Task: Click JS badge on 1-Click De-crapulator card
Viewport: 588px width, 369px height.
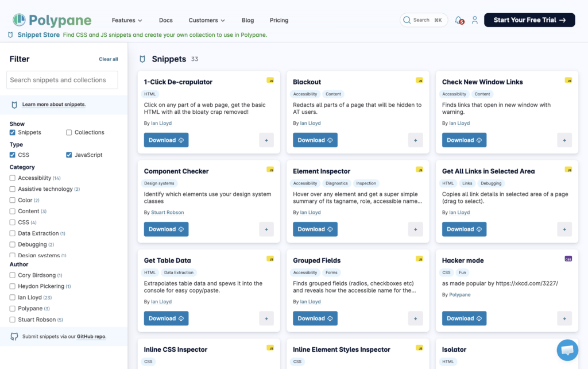Action: 270,80
